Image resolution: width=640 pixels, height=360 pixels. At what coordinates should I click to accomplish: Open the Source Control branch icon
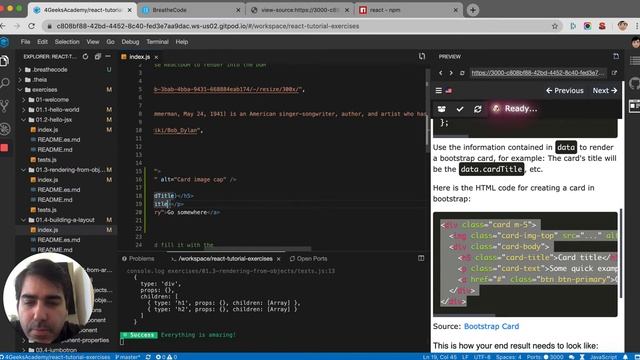click(4, 106)
